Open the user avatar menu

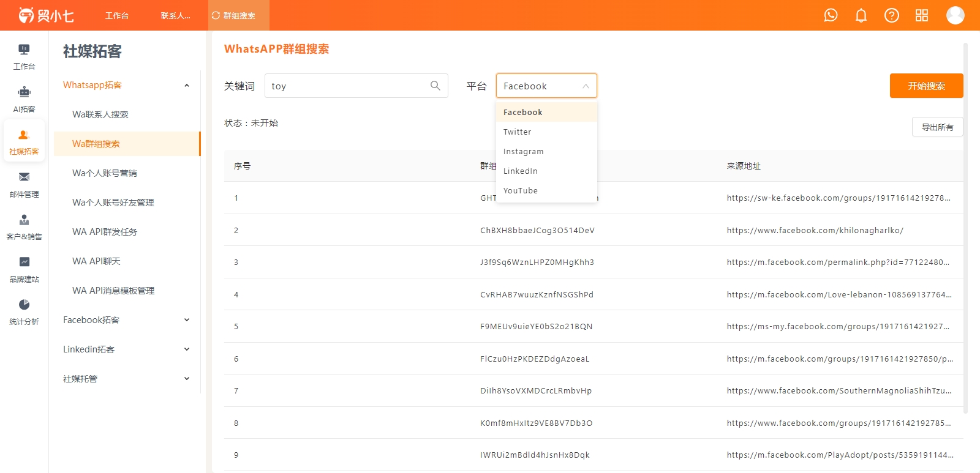coord(956,15)
